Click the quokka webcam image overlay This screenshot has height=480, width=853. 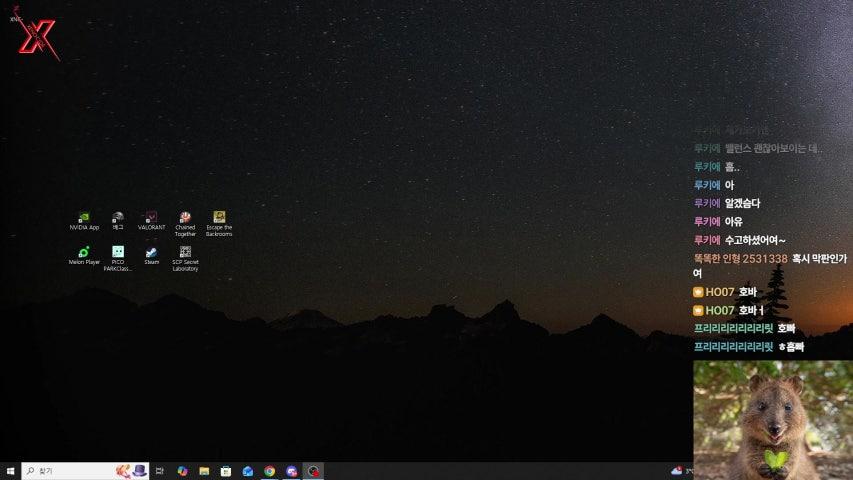(772, 420)
